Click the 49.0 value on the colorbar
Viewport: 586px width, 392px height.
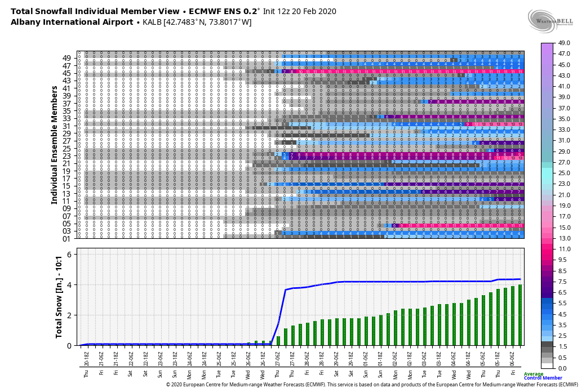564,43
